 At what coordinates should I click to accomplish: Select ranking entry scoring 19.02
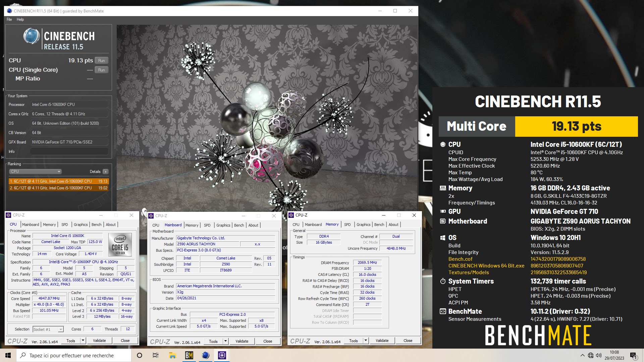[59, 188]
